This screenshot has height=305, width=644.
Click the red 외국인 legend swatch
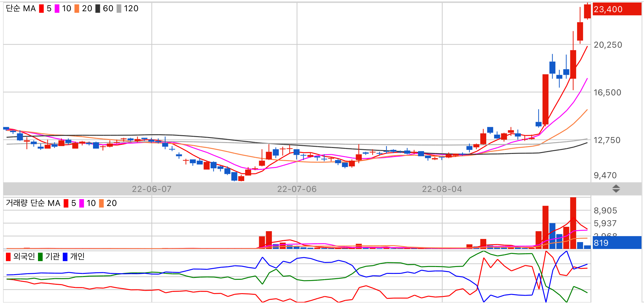click(8, 257)
